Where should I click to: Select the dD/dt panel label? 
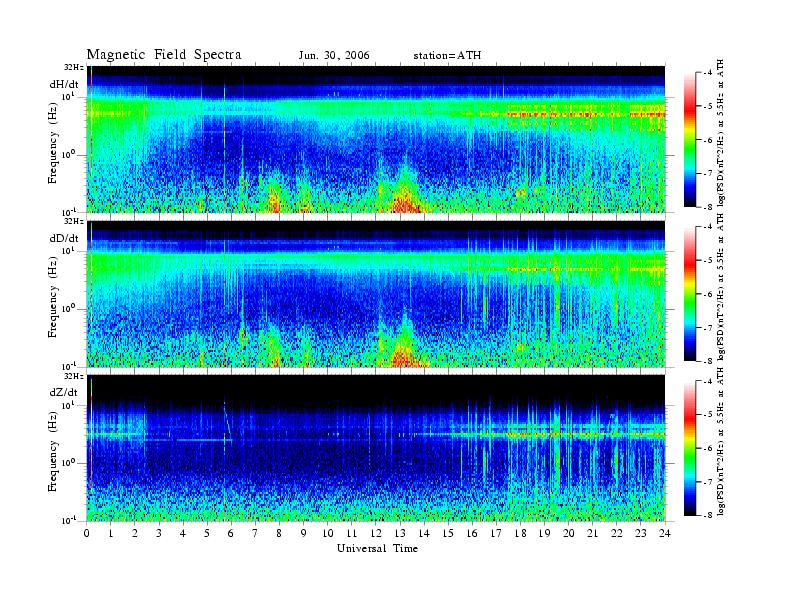pos(64,238)
